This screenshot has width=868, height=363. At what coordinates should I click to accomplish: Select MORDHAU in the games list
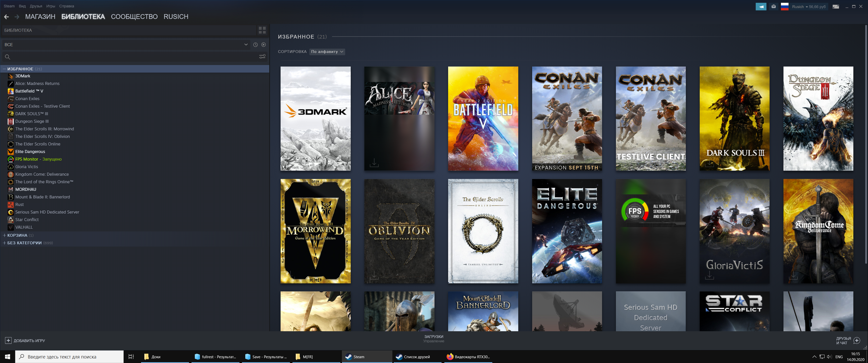coord(25,189)
